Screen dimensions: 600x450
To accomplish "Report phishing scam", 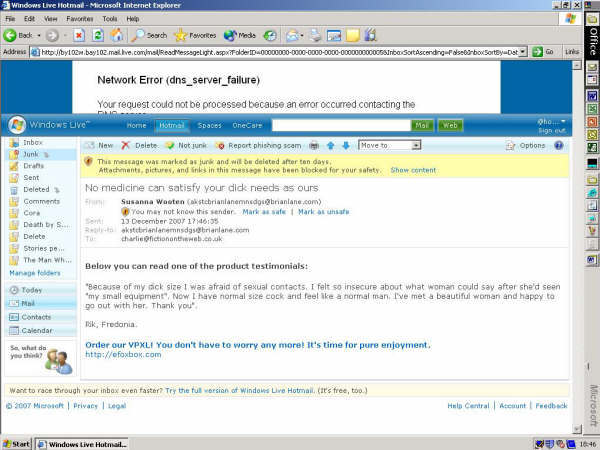I will [x=259, y=145].
